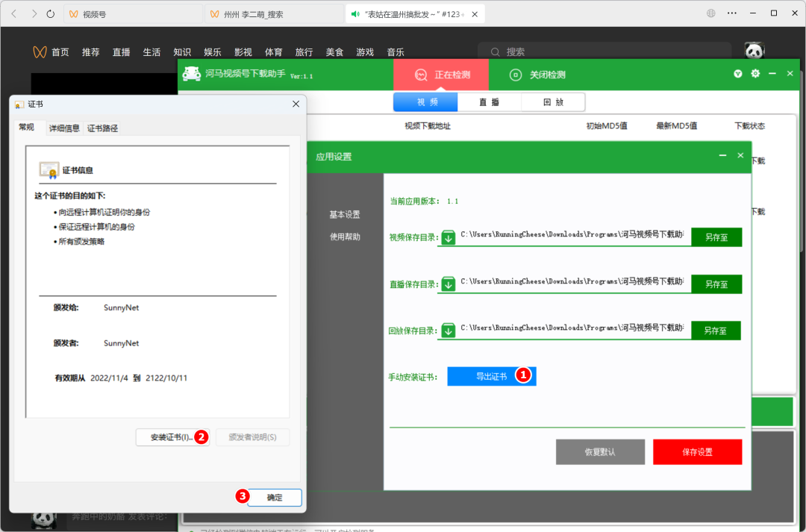This screenshot has height=532, width=806.
Task: Click the magnifier icon in search box
Action: 495,52
